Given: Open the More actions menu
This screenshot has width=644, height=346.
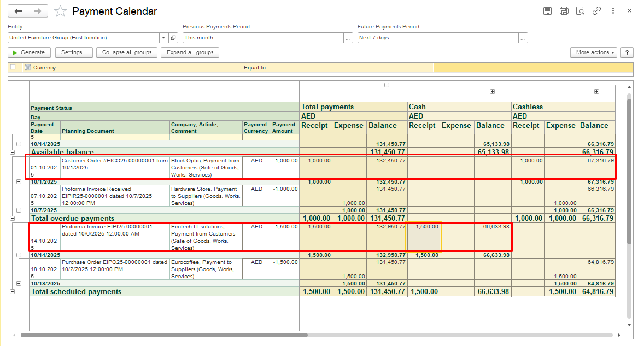Looking at the screenshot, I should tap(593, 52).
